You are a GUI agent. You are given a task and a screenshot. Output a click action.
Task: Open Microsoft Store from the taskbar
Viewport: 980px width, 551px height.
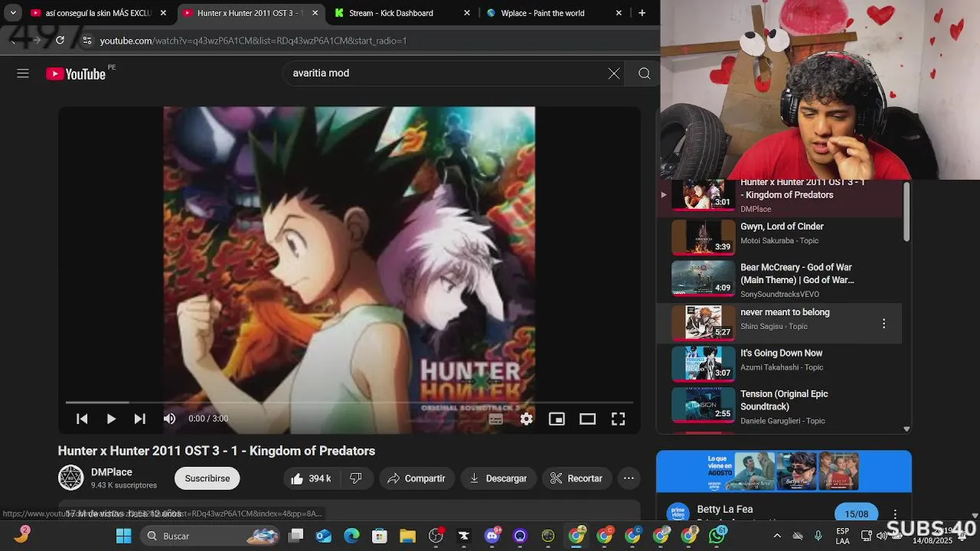point(379,536)
